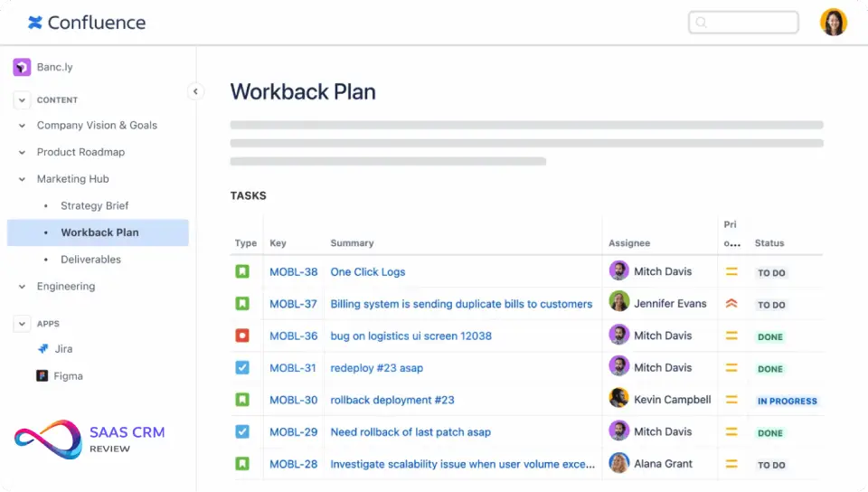Image resolution: width=868 pixels, height=492 pixels.
Task: Click Kevin Campbell's avatar
Action: pos(618,399)
